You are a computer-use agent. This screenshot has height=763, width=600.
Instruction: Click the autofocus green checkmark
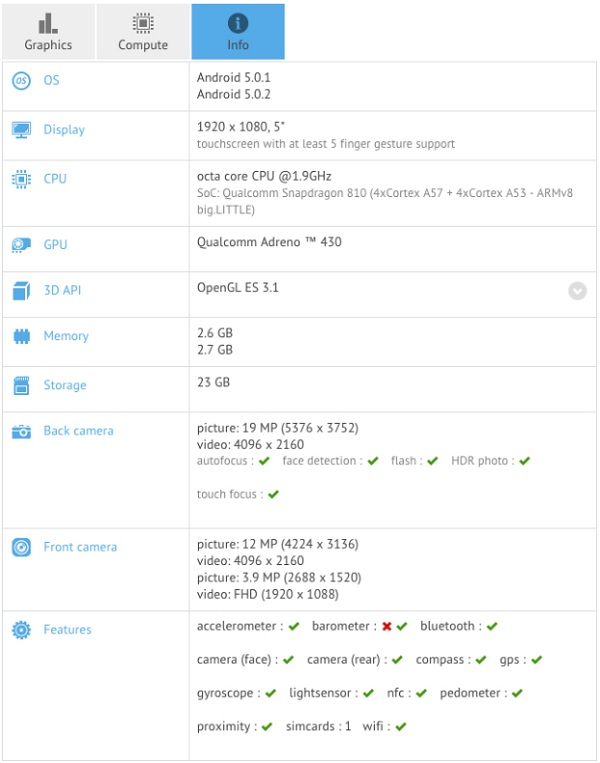[x=264, y=461]
